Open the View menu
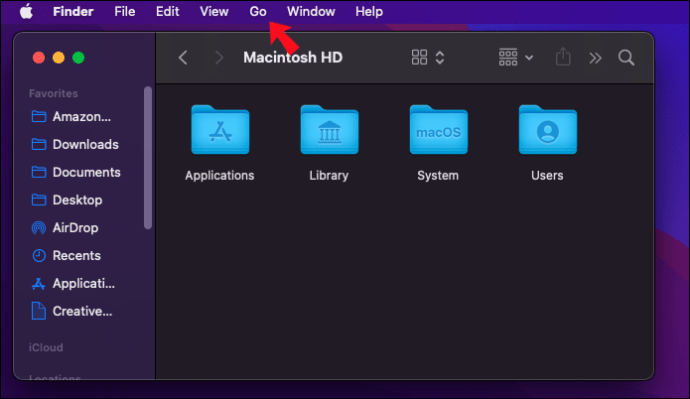 (214, 11)
